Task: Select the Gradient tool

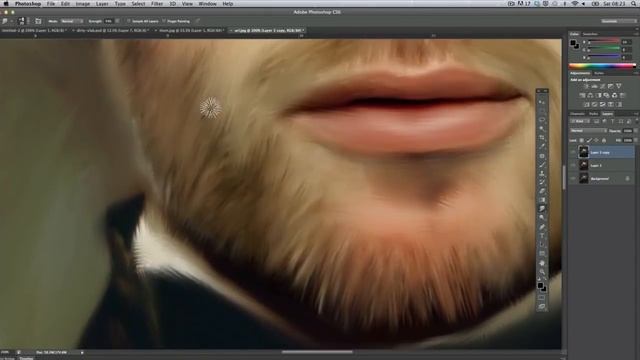Action: [x=542, y=200]
